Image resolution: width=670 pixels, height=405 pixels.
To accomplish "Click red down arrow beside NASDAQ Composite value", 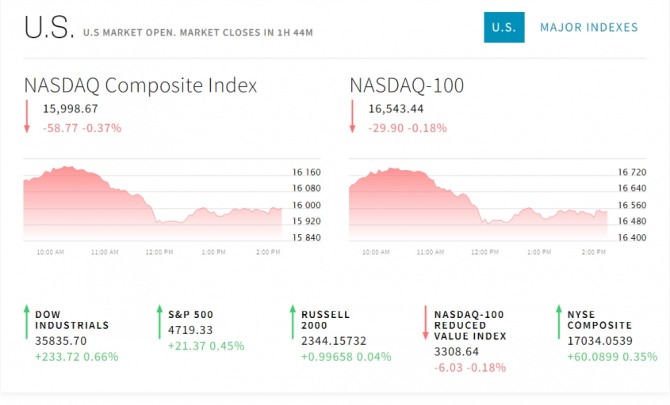I will click(28, 117).
